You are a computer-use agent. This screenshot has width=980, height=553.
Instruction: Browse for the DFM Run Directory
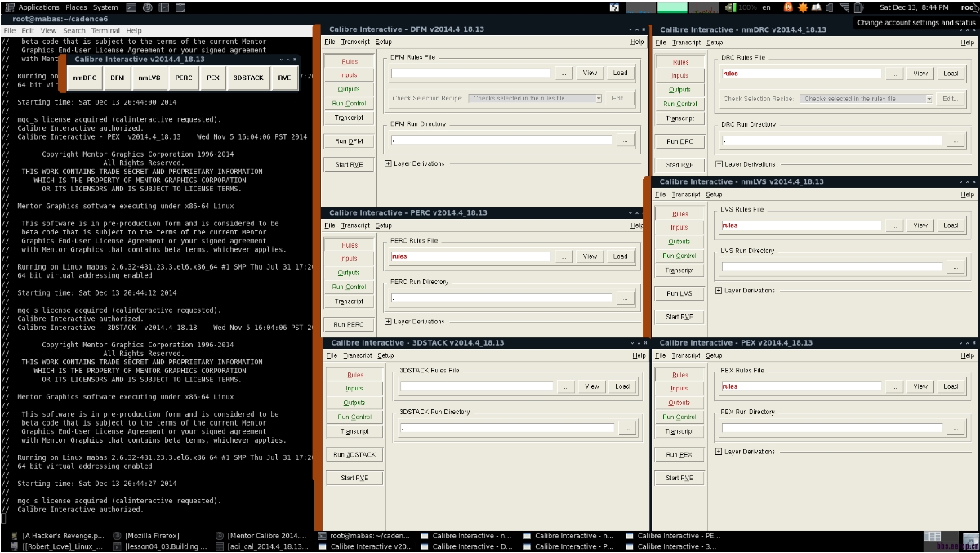626,140
